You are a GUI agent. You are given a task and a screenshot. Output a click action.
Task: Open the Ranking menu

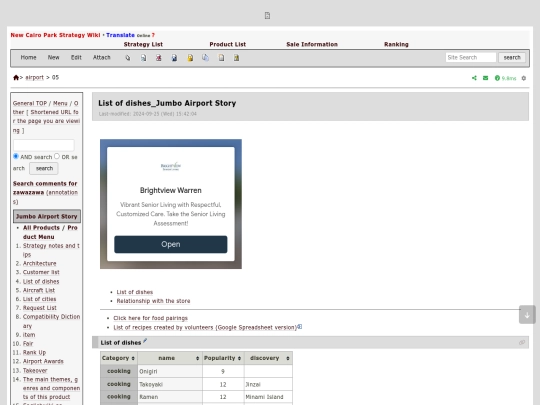click(x=396, y=44)
